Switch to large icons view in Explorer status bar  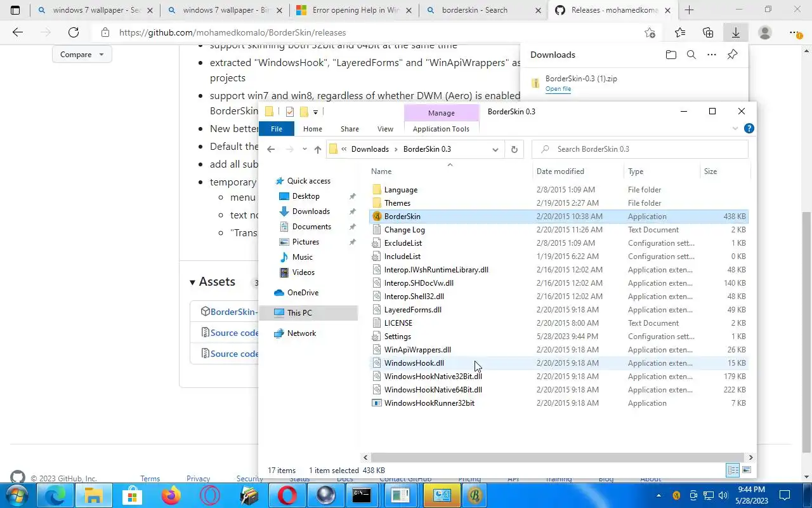click(x=747, y=471)
